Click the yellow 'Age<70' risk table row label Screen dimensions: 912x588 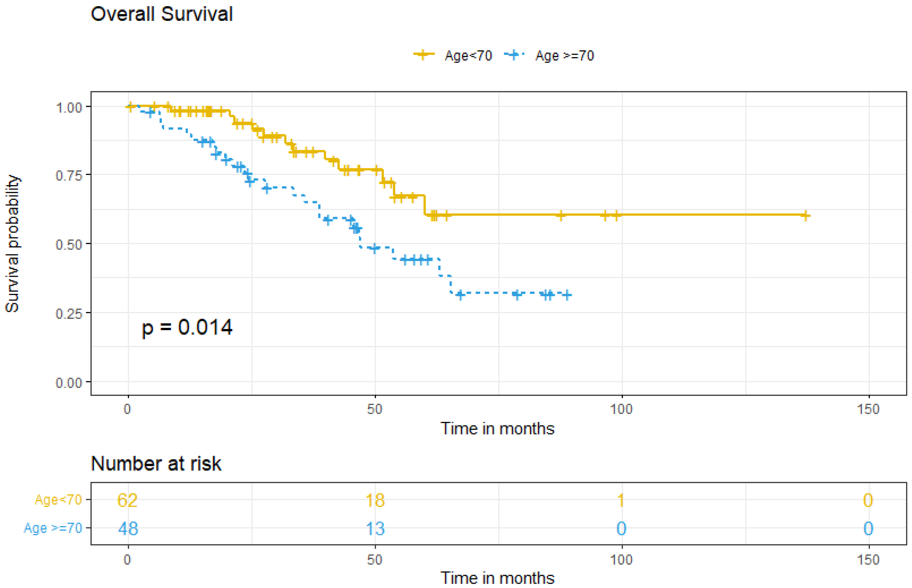pos(58,500)
